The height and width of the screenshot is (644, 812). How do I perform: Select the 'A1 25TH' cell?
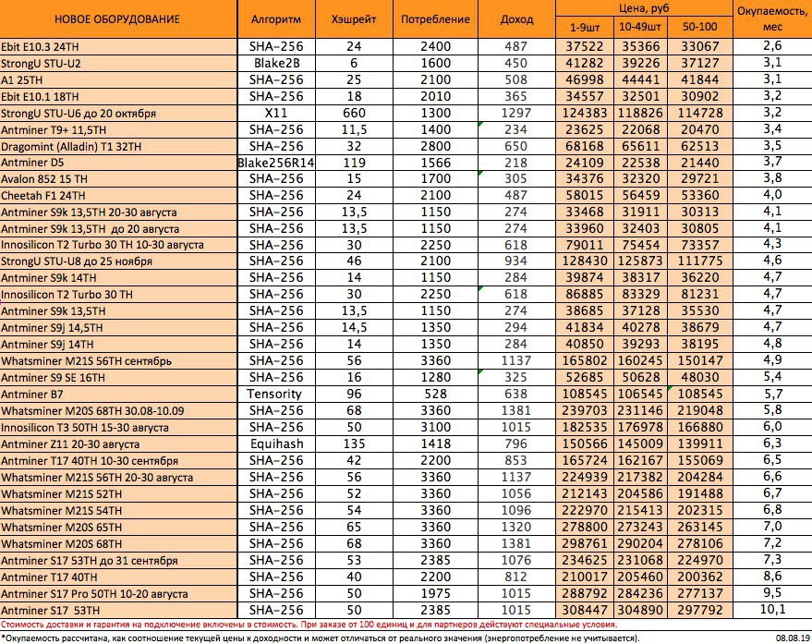pyautogui.click(x=118, y=79)
